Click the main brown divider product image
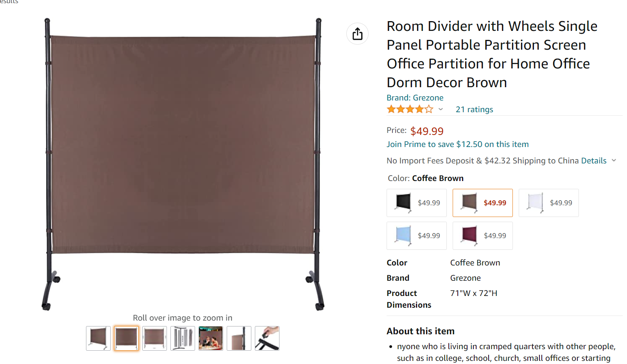 click(183, 164)
